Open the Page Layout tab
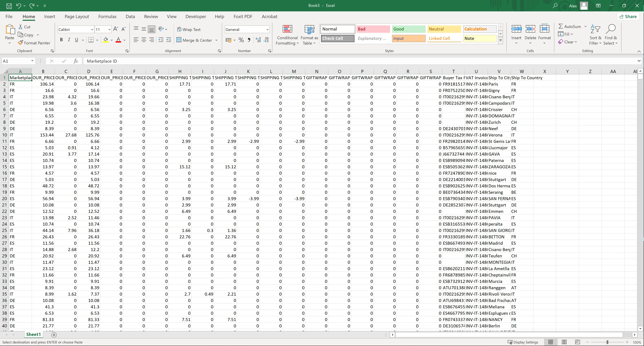This screenshot has height=346, width=644. (x=76, y=16)
